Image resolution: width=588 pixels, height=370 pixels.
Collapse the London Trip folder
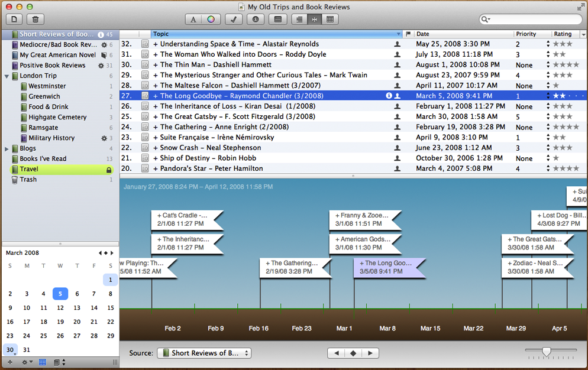7,76
